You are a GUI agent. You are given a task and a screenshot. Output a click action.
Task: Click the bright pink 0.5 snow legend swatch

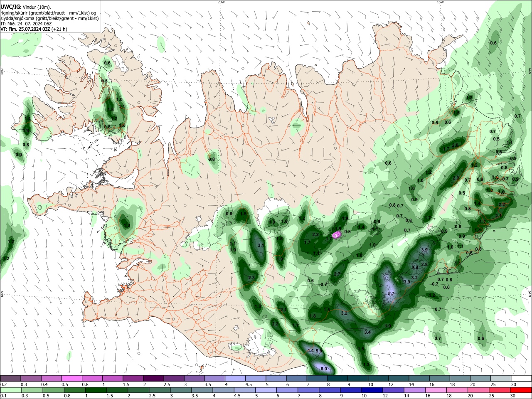[x=71, y=378]
